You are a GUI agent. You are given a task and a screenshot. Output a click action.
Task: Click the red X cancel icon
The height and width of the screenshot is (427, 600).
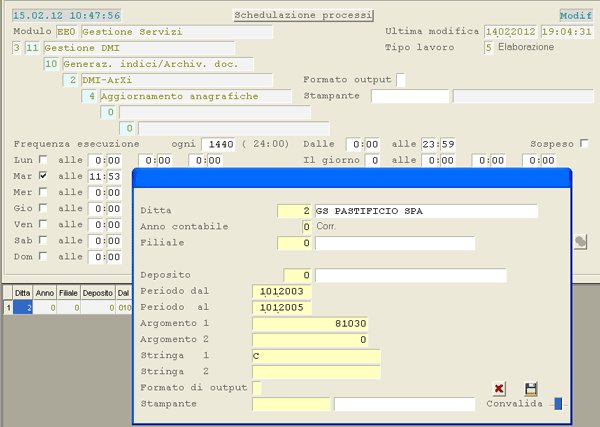coord(499,388)
